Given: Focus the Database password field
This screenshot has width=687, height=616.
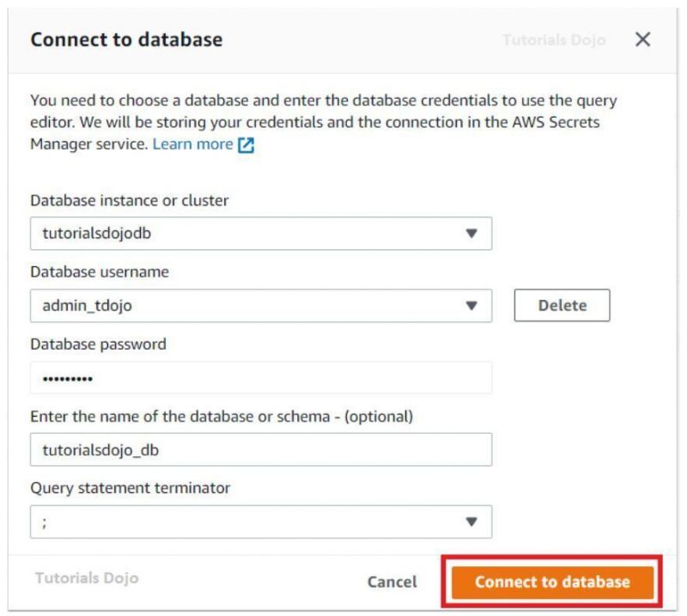Looking at the screenshot, I should coord(260,377).
